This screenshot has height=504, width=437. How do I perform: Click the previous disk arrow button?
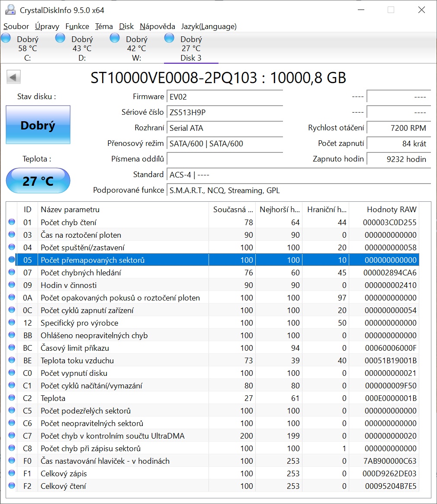13,77
